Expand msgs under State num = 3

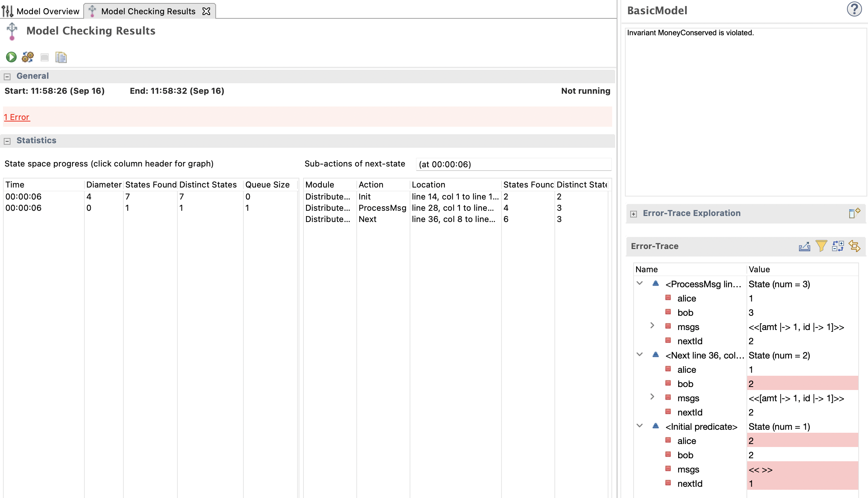pos(652,325)
